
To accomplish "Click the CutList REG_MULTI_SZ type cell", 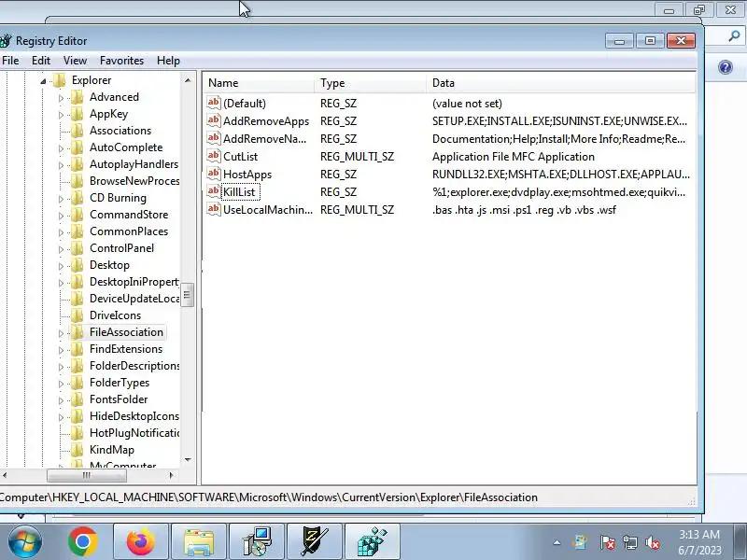I will (x=358, y=156).
